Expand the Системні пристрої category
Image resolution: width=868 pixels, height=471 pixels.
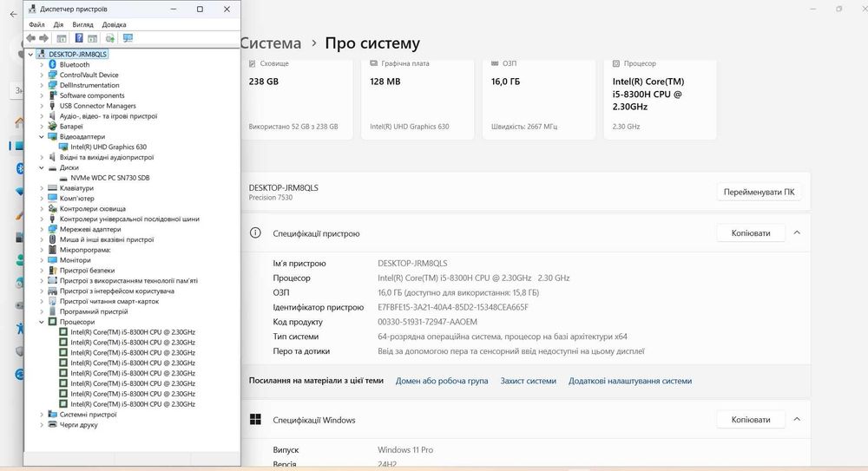(x=42, y=415)
